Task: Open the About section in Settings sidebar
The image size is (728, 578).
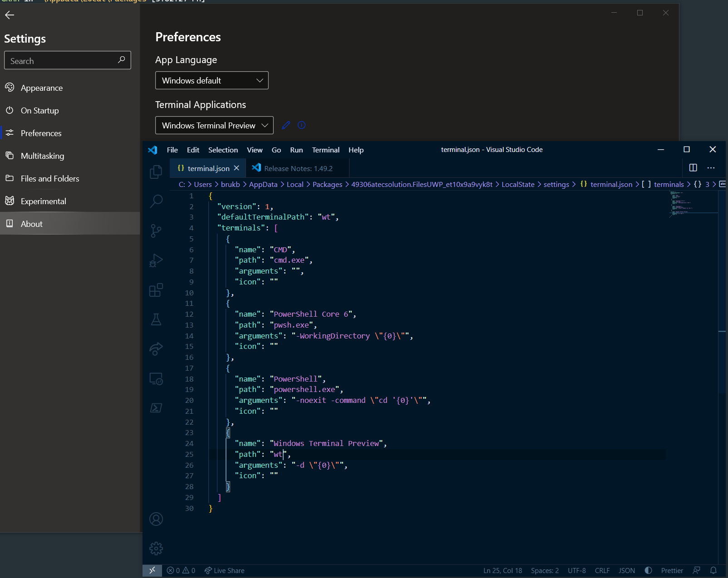Action: pyautogui.click(x=32, y=223)
